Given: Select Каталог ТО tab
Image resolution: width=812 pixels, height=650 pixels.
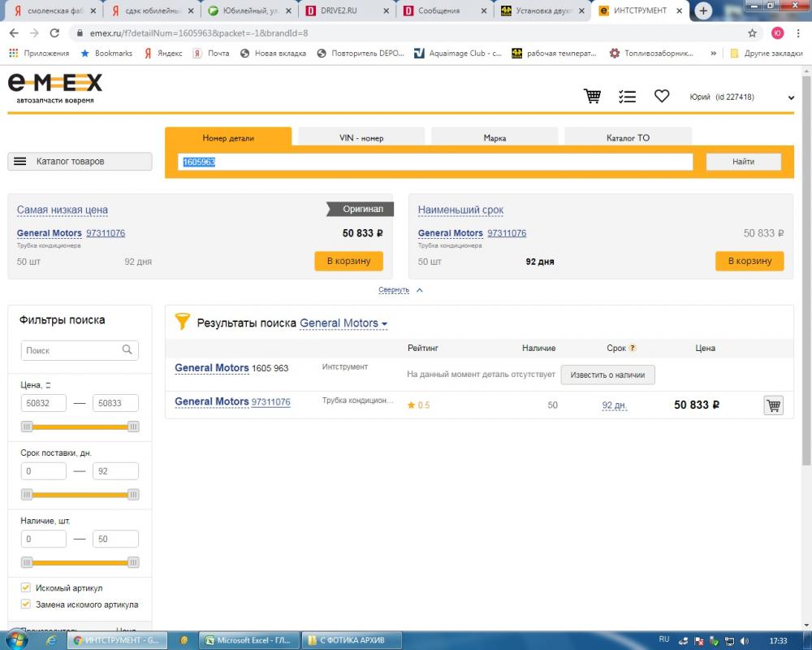Looking at the screenshot, I should (628, 138).
